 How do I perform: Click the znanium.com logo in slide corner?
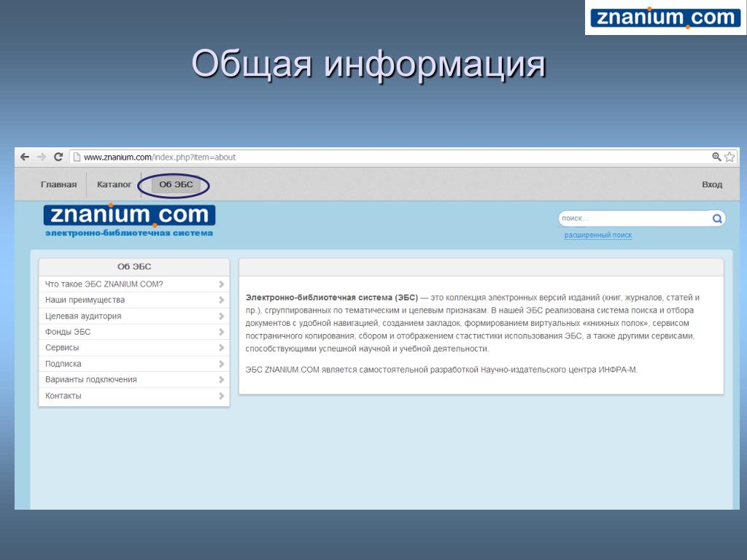coord(665,17)
